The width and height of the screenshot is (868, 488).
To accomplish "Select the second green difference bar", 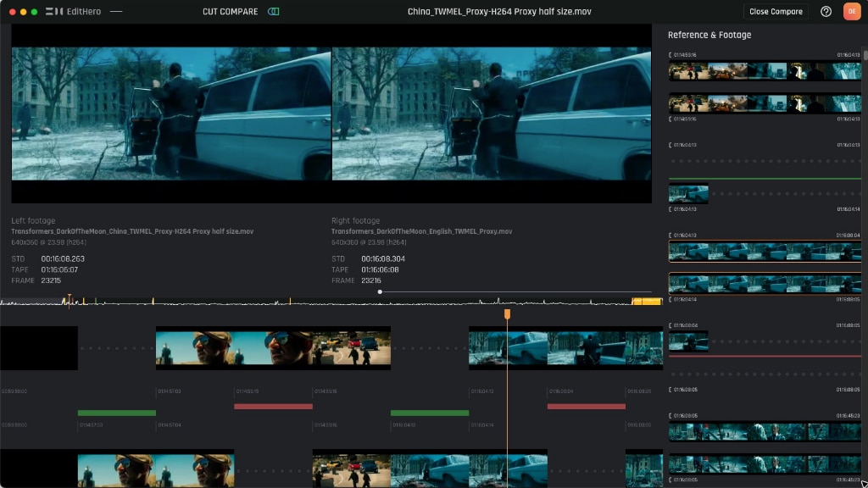I will click(429, 413).
